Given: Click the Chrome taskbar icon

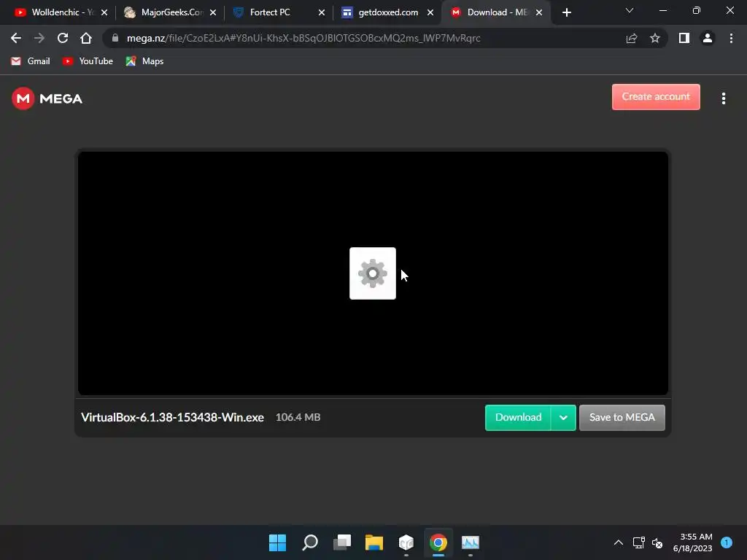Looking at the screenshot, I should (x=438, y=542).
